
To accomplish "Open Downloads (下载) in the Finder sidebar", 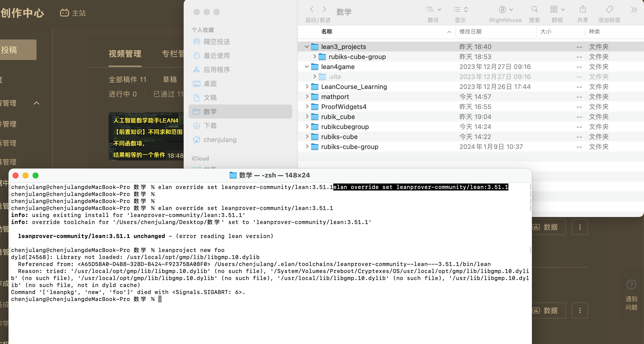I will [240, 125].
